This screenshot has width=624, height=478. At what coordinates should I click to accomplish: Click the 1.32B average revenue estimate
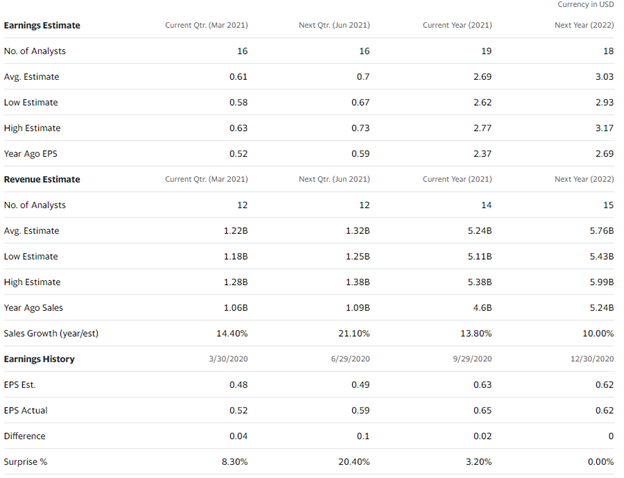pos(357,231)
